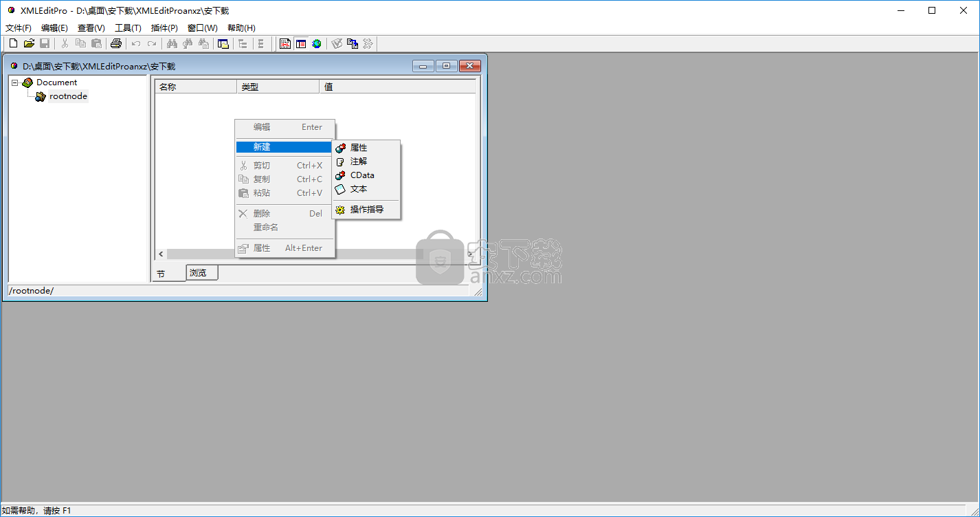Image resolution: width=980 pixels, height=517 pixels.
Task: Click 复制 in the context menu
Action: pyautogui.click(x=285, y=179)
